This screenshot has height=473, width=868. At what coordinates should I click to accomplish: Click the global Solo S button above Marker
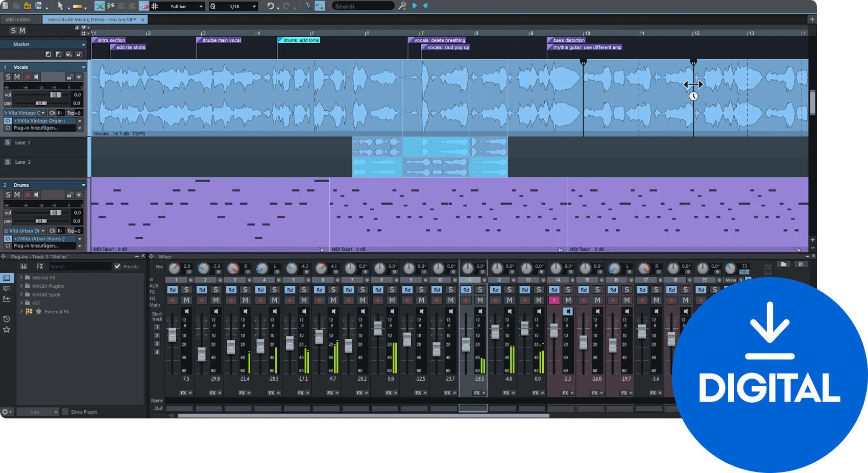click(13, 31)
